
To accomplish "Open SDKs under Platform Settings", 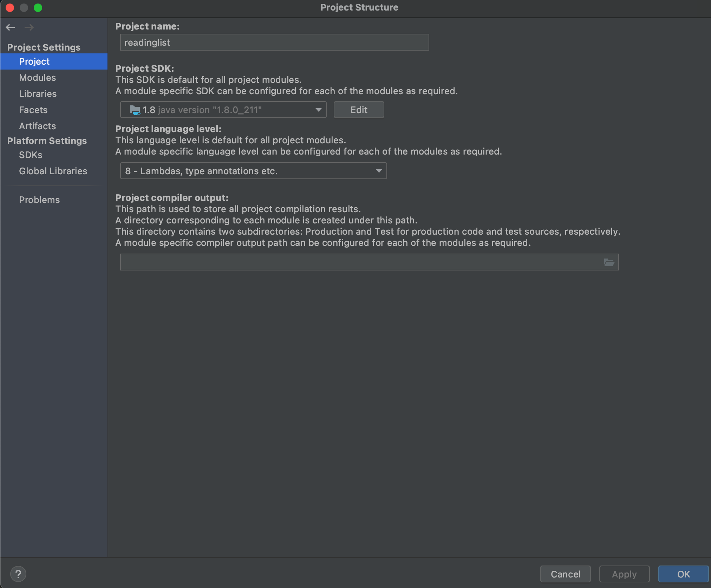I will pos(31,155).
